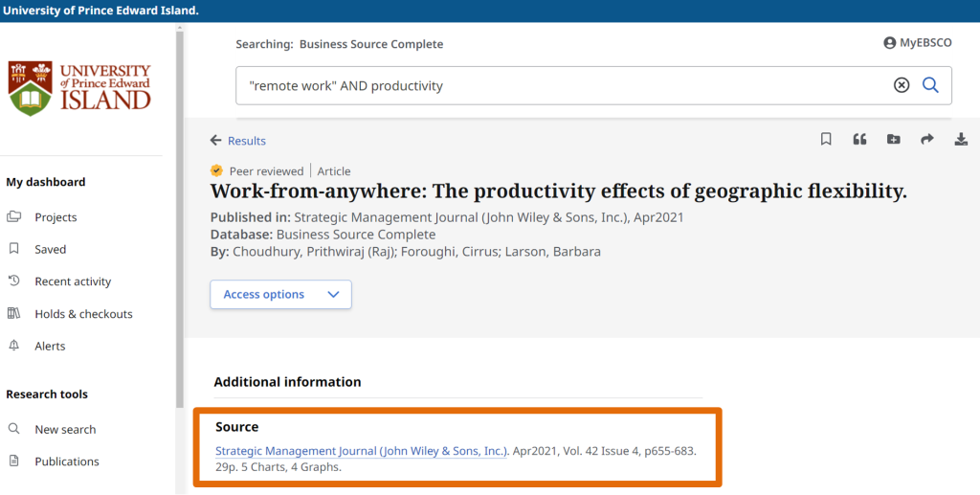Click the Recent activity clock icon
This screenshot has height=495, width=980.
point(13,281)
